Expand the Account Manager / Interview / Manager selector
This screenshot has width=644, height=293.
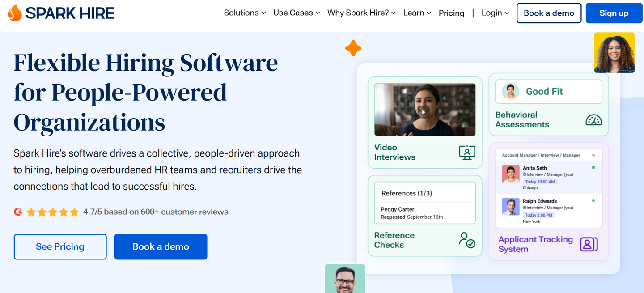[x=549, y=155]
